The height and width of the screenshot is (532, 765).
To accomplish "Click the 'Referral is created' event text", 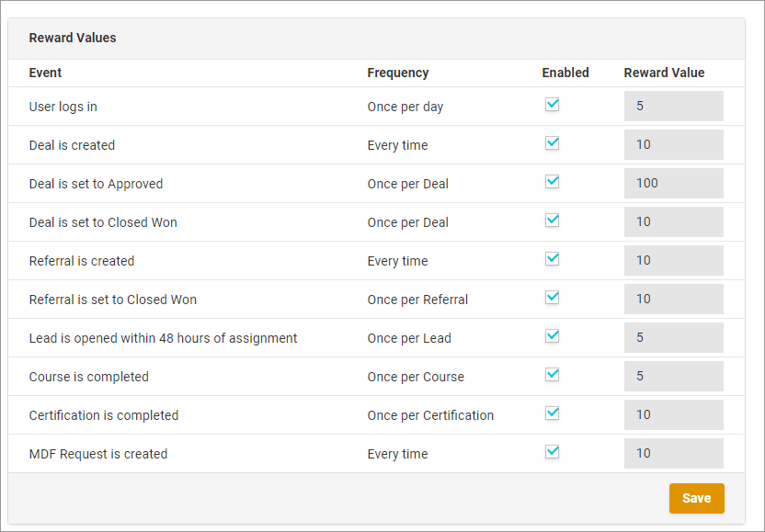I will pos(82,261).
